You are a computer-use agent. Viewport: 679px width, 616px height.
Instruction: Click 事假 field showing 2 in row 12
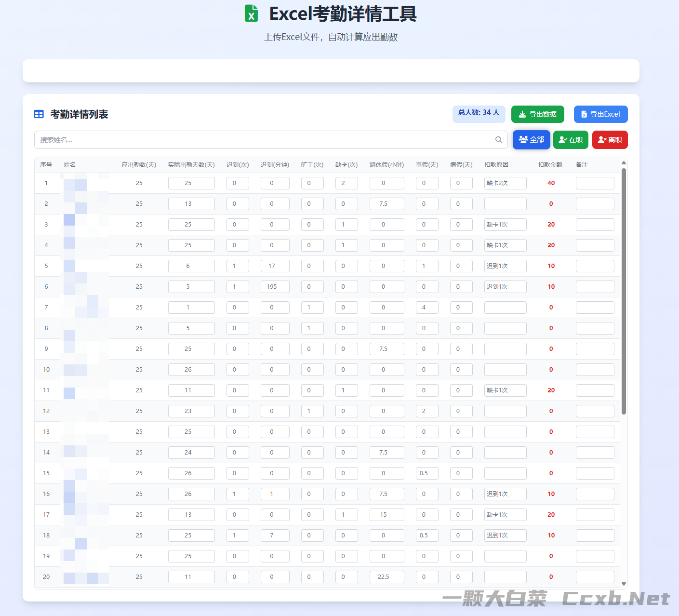pyautogui.click(x=427, y=411)
